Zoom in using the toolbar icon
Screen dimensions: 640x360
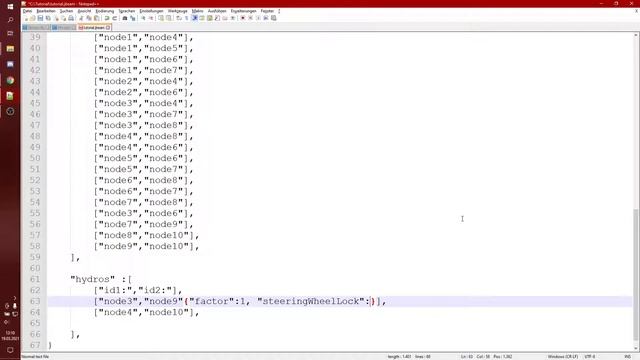tap(144, 18)
